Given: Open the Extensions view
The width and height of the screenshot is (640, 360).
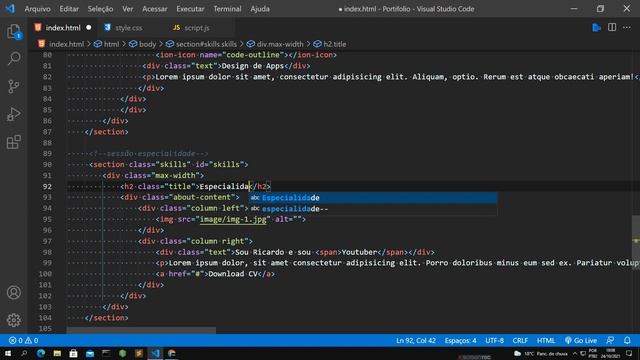Looking at the screenshot, I should pos(13,142).
